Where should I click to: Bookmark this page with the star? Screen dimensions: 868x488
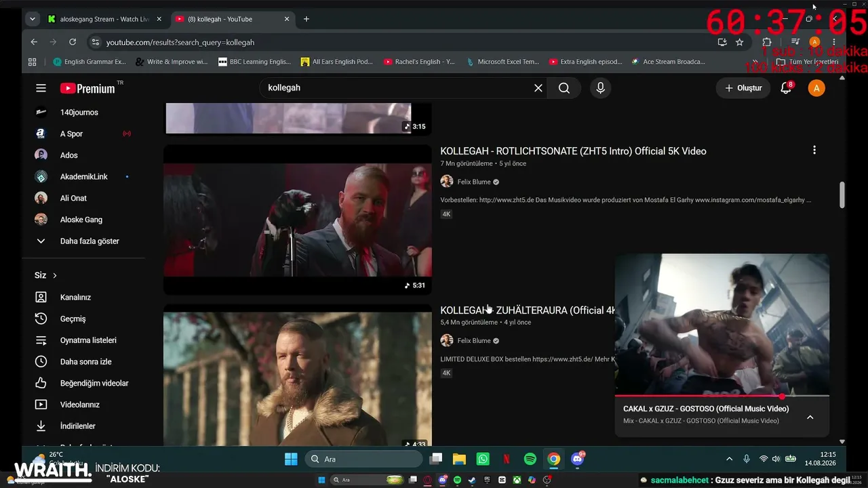point(739,42)
